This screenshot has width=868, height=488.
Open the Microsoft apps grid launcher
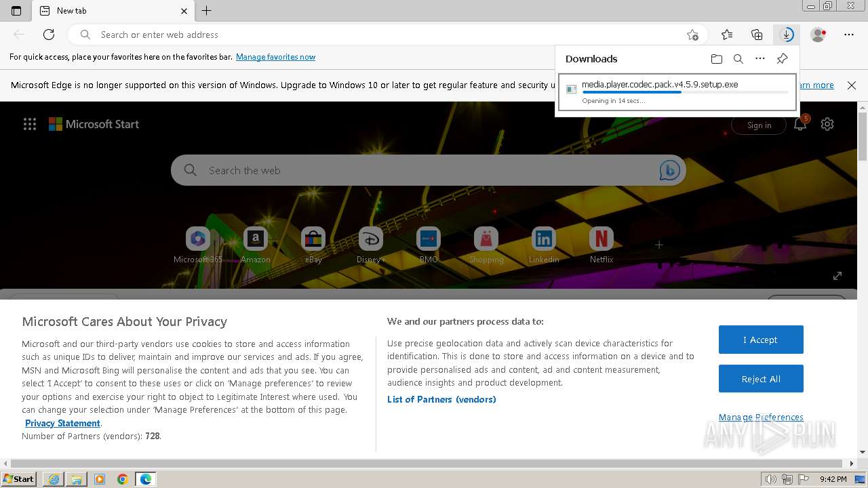(30, 124)
